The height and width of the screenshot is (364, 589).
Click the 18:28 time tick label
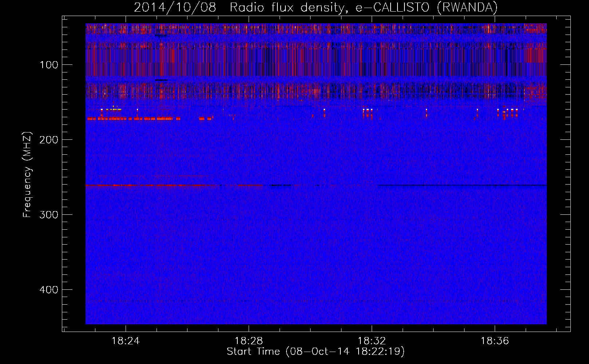(249, 341)
